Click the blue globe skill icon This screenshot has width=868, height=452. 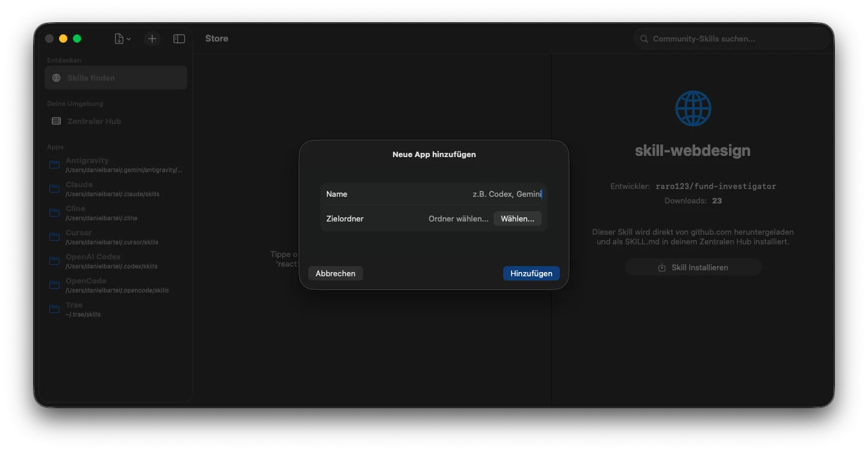[693, 109]
